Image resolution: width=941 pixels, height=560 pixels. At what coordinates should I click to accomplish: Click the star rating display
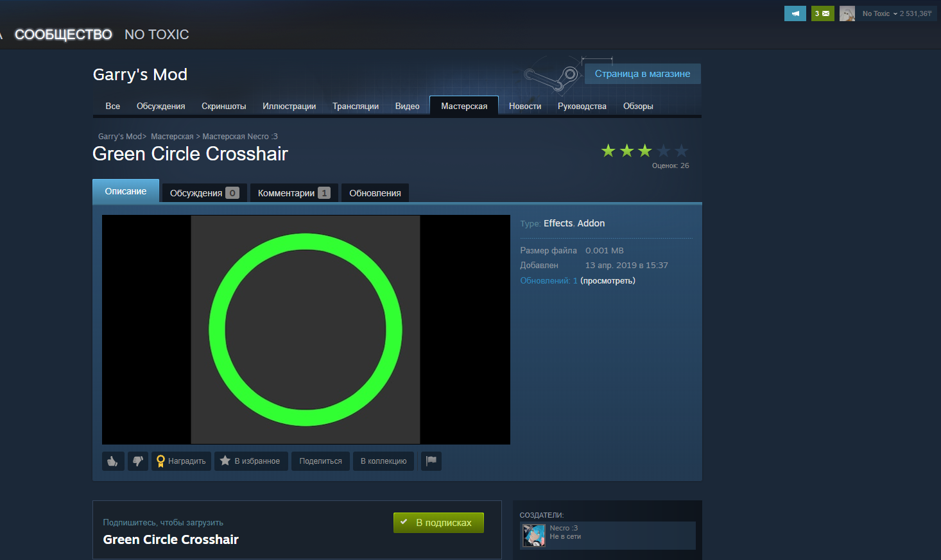pyautogui.click(x=644, y=151)
